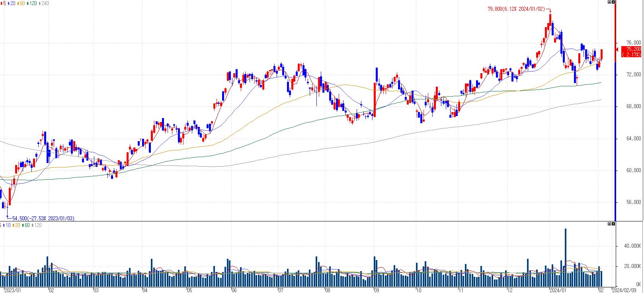Click the tallest volume bar in January 2024
The width and height of the screenshot is (644, 293).
click(565, 258)
